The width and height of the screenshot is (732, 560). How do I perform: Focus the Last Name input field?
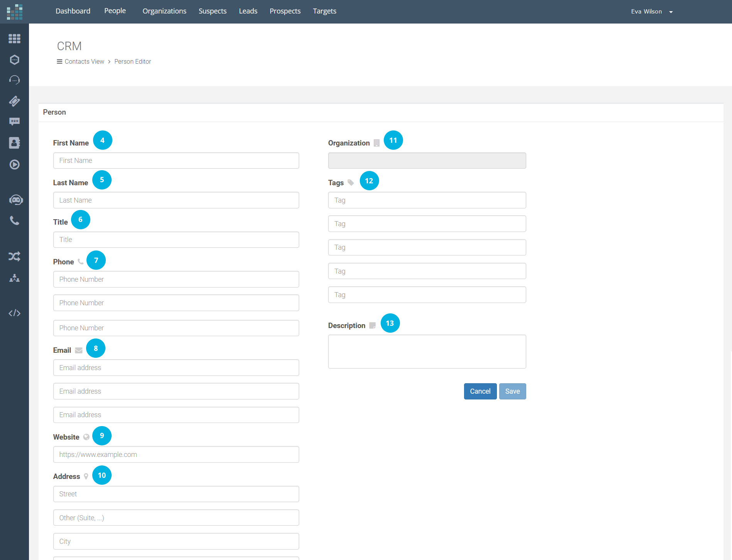click(176, 200)
